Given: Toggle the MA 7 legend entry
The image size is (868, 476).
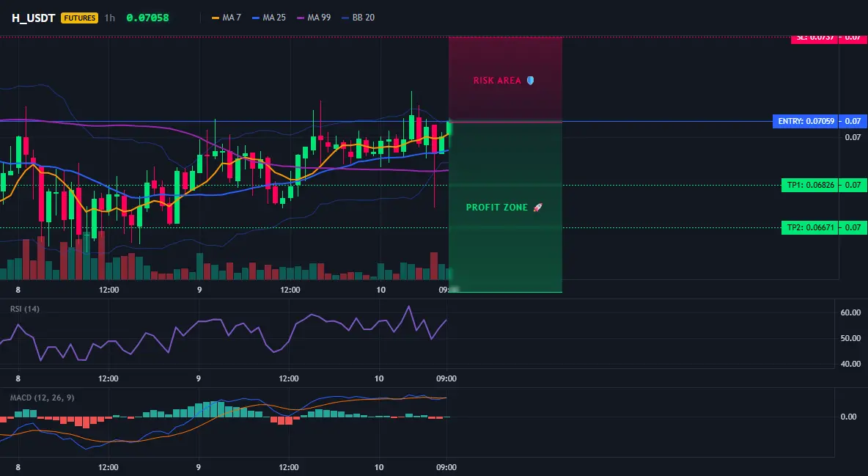Looking at the screenshot, I should tap(227, 18).
